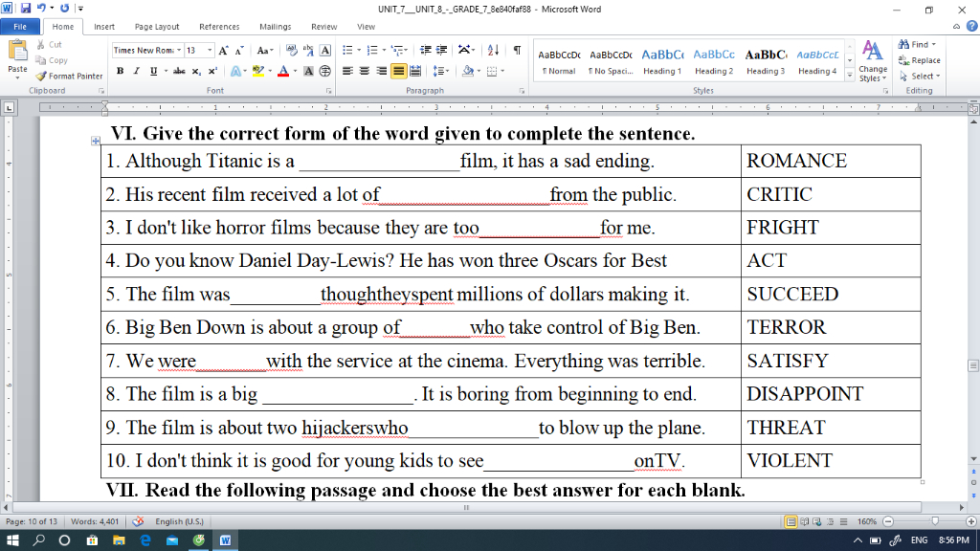The image size is (980, 551).
Task: Click the Save icon in quick access toolbar
Action: 26,8
